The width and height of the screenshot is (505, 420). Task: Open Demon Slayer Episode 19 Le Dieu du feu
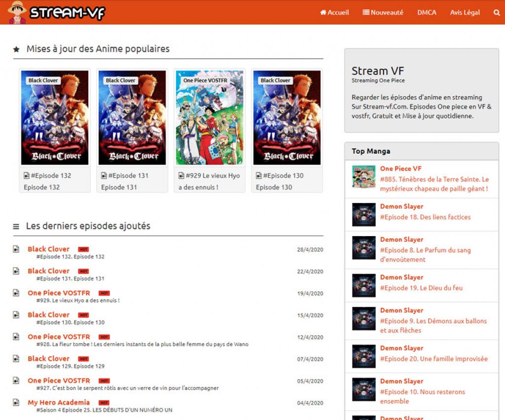click(421, 288)
